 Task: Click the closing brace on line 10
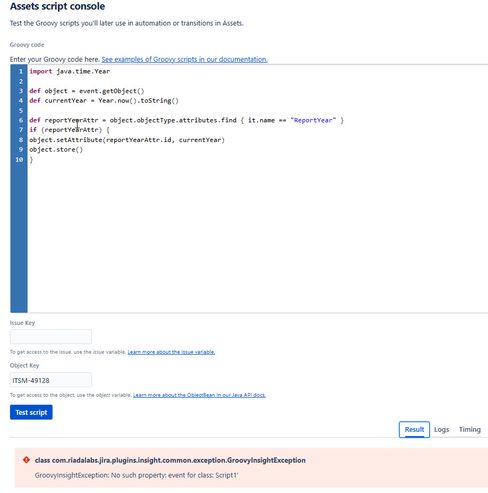point(31,160)
